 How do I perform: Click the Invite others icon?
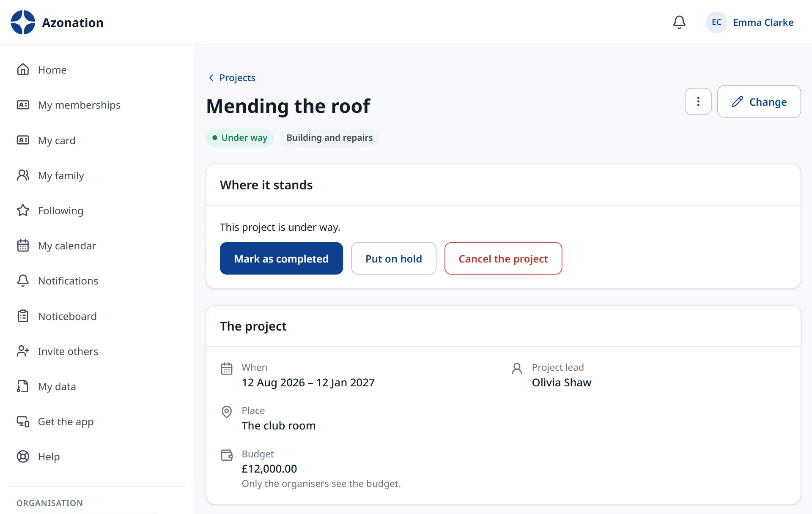tap(23, 351)
